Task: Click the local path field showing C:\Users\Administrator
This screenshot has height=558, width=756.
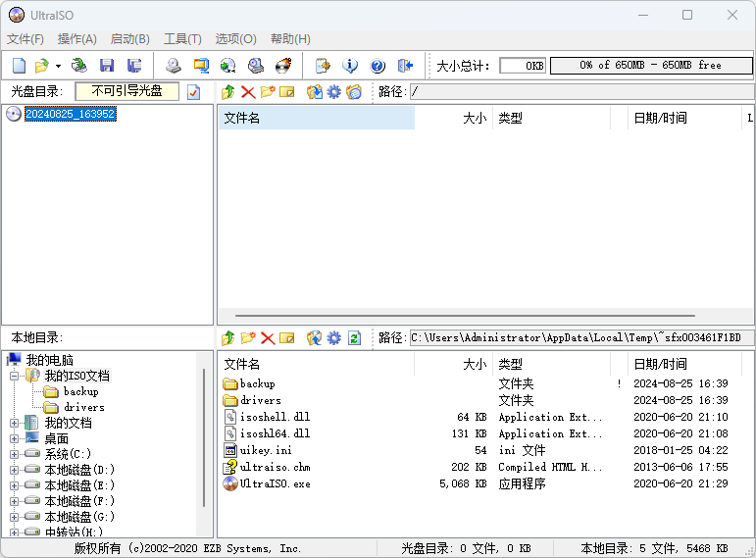Action: tap(581, 338)
